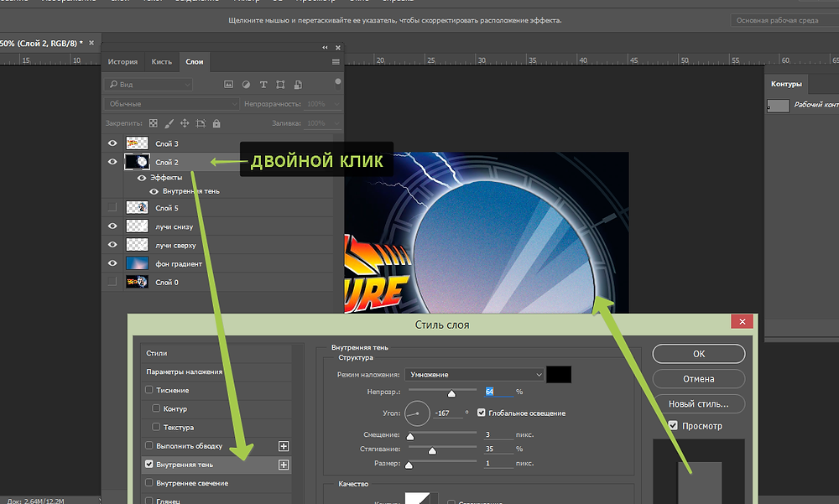Lock image pixels with the brush icon
This screenshot has width=839, height=504.
169,123
